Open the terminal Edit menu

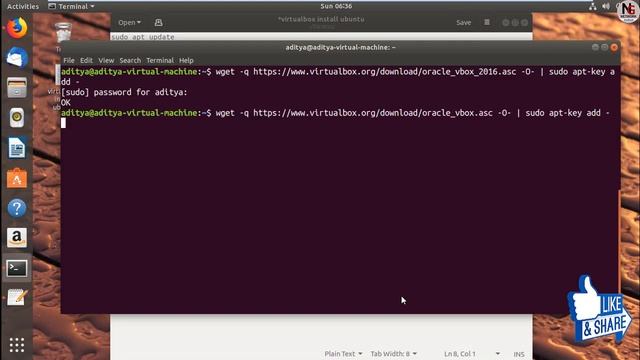[x=86, y=60]
